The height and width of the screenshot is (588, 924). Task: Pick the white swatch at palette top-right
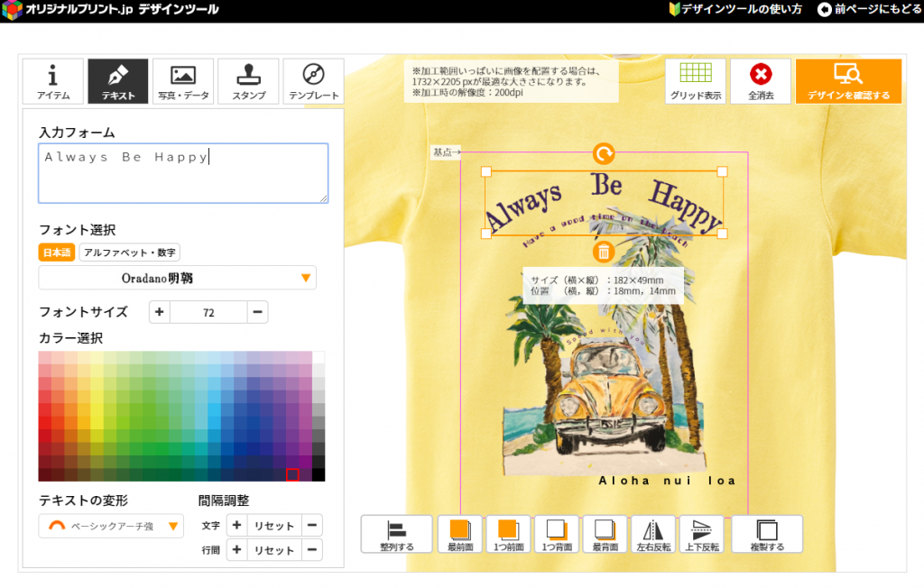[319, 358]
